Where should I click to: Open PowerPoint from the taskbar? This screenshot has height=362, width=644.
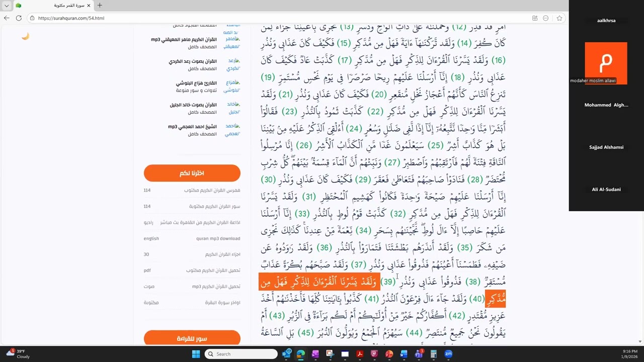pos(389,354)
